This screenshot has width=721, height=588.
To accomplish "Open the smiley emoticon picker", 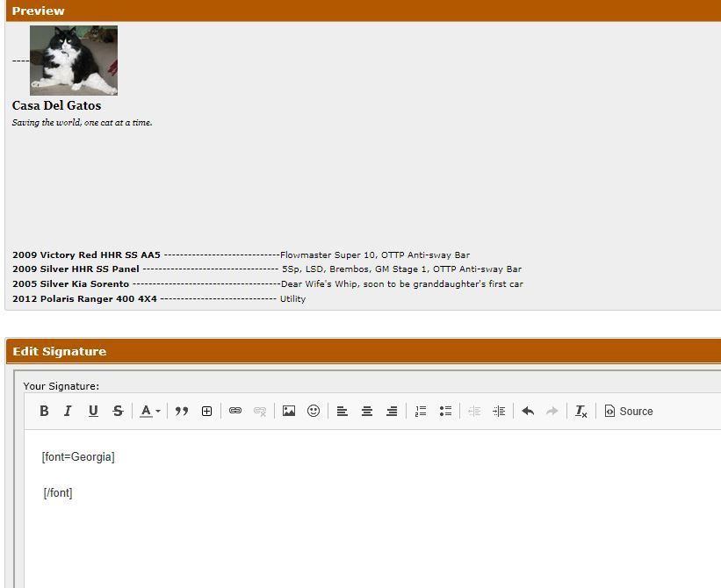I will point(314,411).
